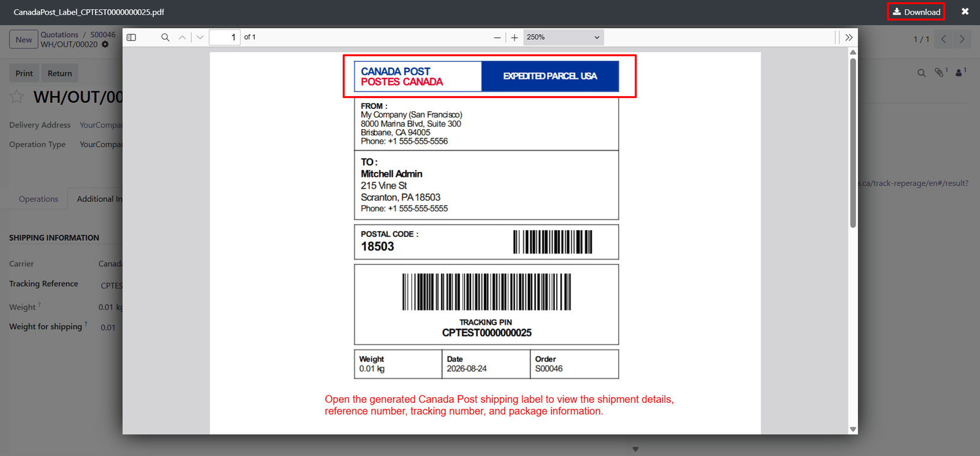Click the WH/OUT/00020 breadcrumb text
This screenshot has height=456, width=980.
click(69, 45)
